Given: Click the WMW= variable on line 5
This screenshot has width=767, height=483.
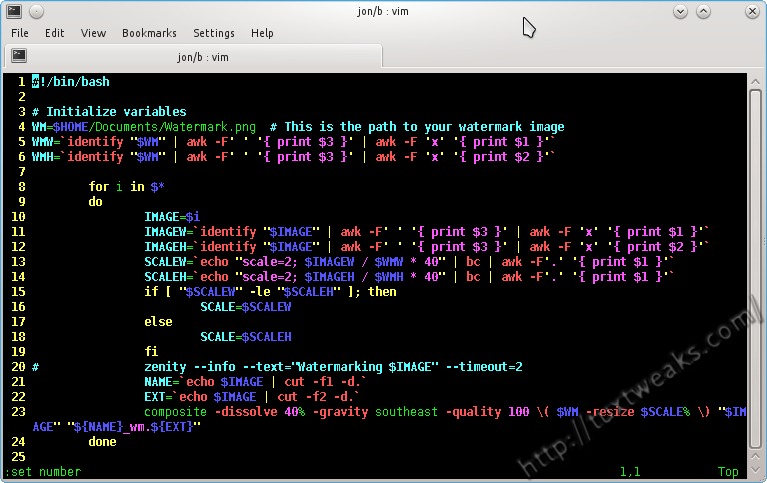Looking at the screenshot, I should 46,142.
